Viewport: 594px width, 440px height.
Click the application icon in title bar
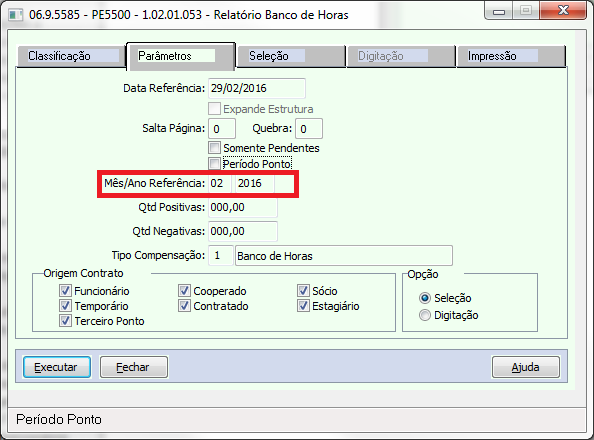coord(16,15)
